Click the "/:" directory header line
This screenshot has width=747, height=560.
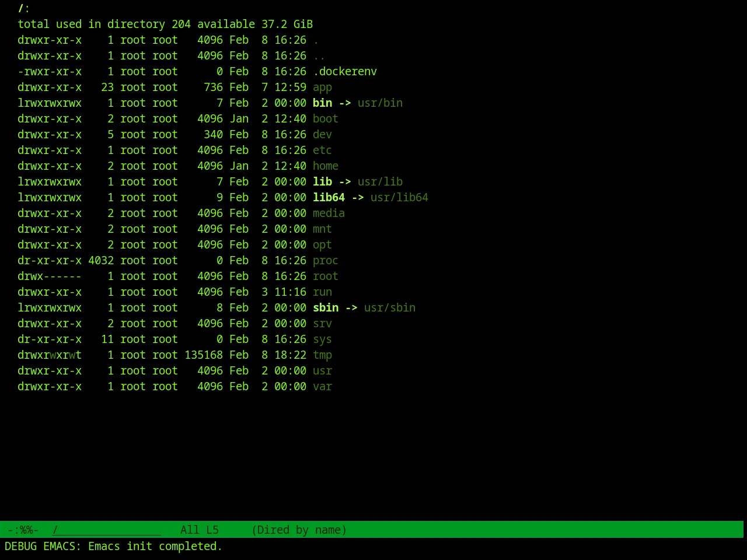(24, 9)
